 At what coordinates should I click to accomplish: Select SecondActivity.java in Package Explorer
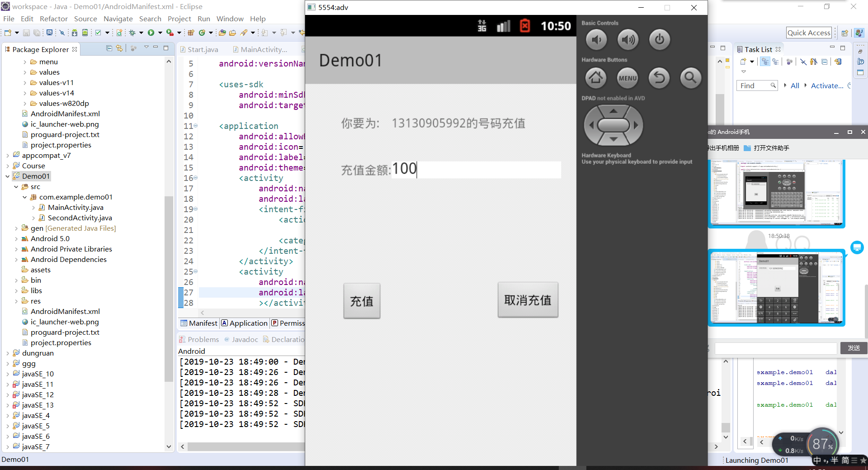point(80,218)
